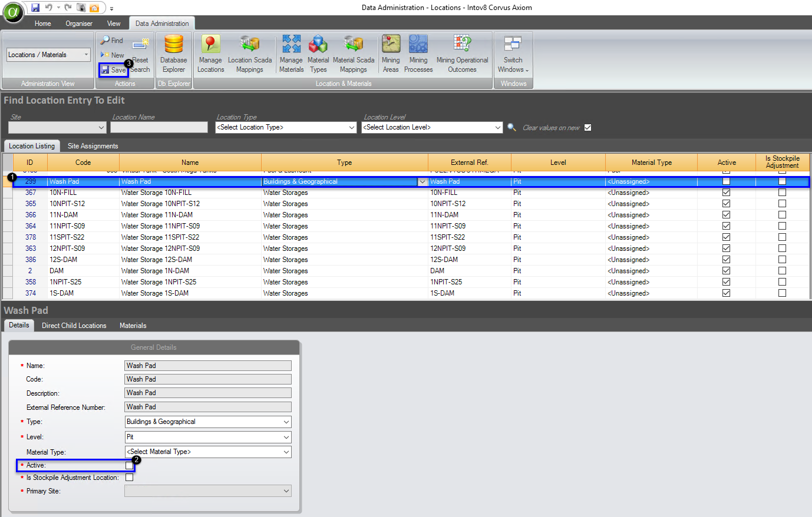Open the Type dropdown in the Wash Pad row
This screenshot has width=812, height=517.
(x=422, y=182)
